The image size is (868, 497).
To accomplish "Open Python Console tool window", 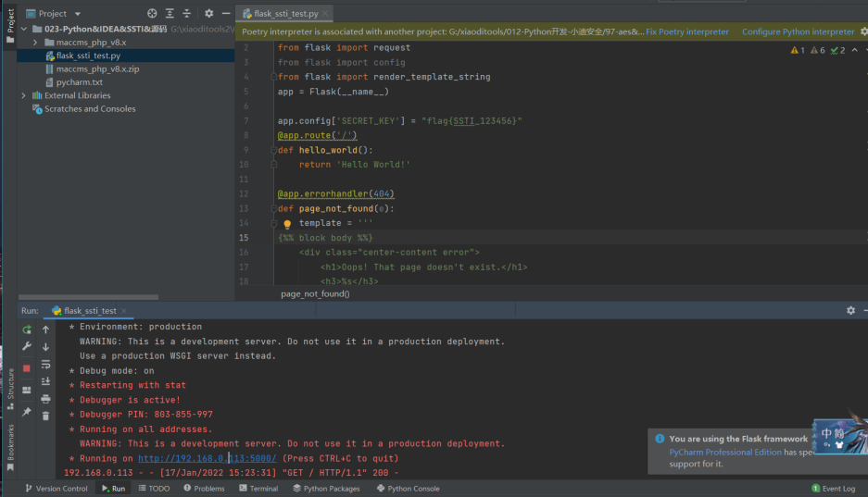I will tap(408, 489).
